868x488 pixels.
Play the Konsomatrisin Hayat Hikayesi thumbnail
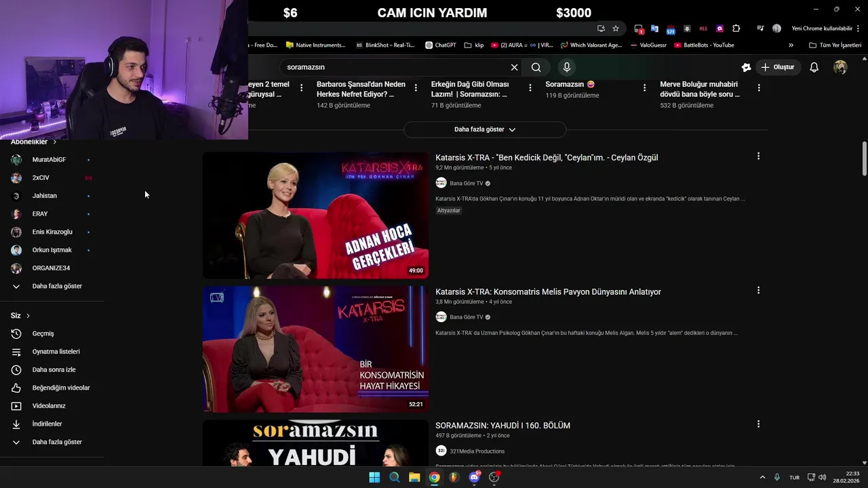(x=315, y=349)
